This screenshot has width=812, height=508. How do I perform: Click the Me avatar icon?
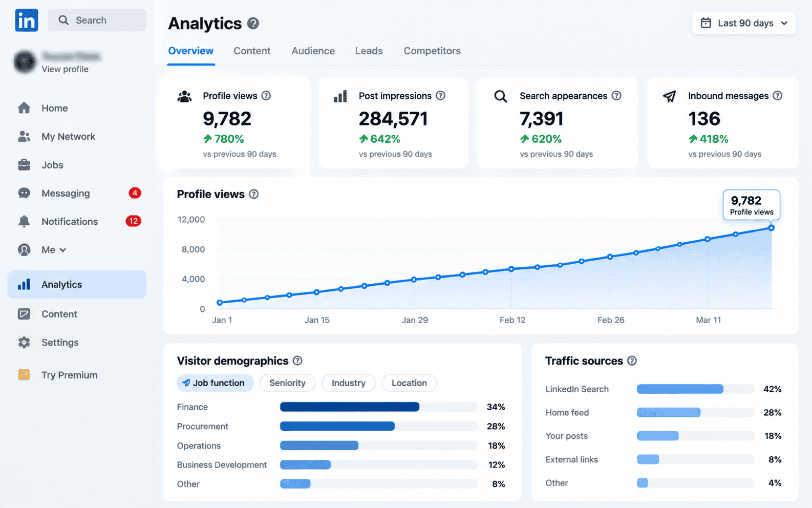click(24, 250)
